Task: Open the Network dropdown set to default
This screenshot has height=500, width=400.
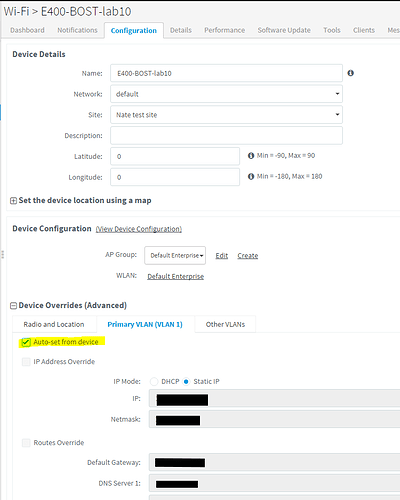Action: pyautogui.click(x=226, y=94)
